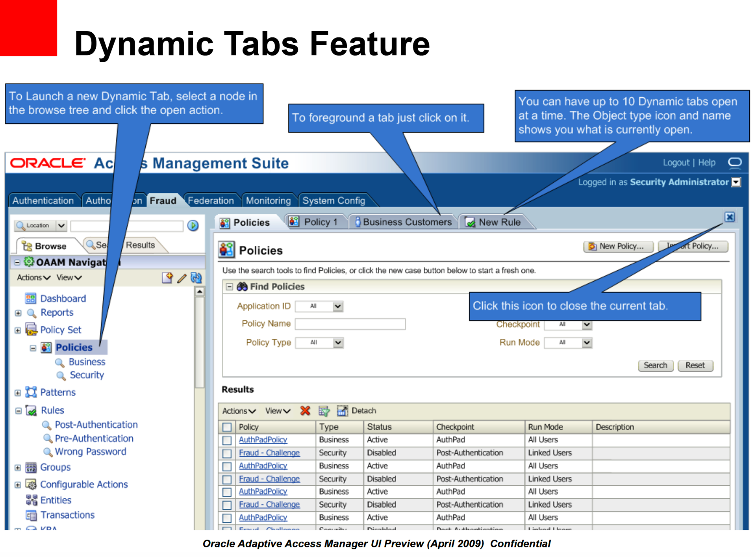Click the Logout link
Viewport: 756px width, 557px height.
(676, 162)
